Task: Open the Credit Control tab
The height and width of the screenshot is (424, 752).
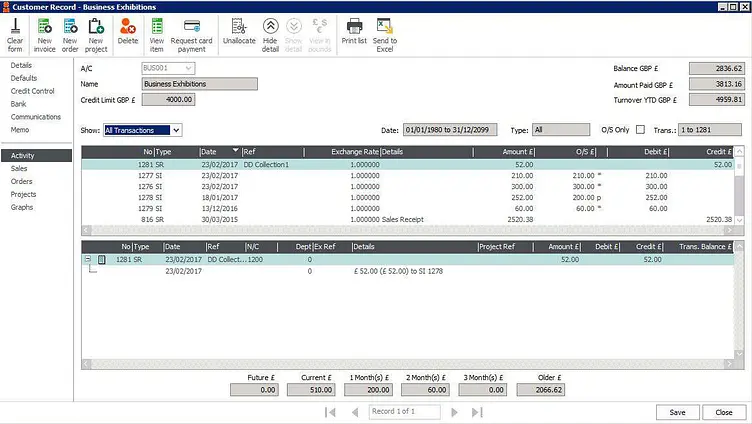Action: coord(33,91)
